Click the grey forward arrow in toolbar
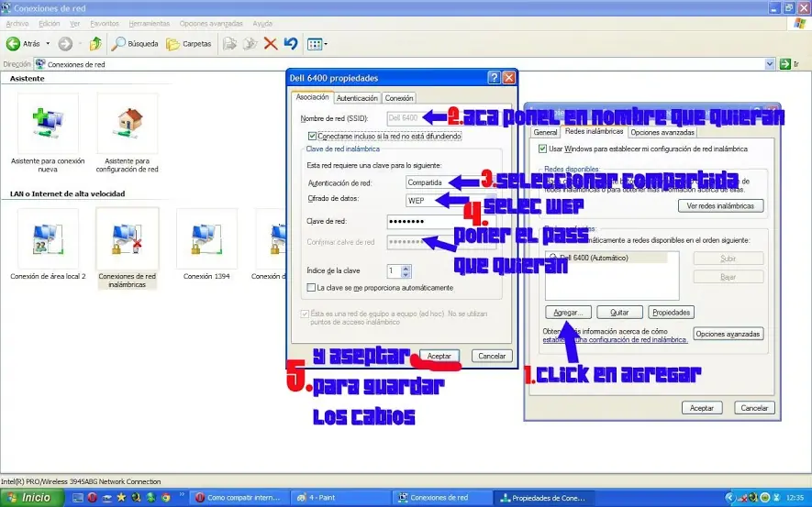This screenshot has width=812, height=507. [x=65, y=44]
